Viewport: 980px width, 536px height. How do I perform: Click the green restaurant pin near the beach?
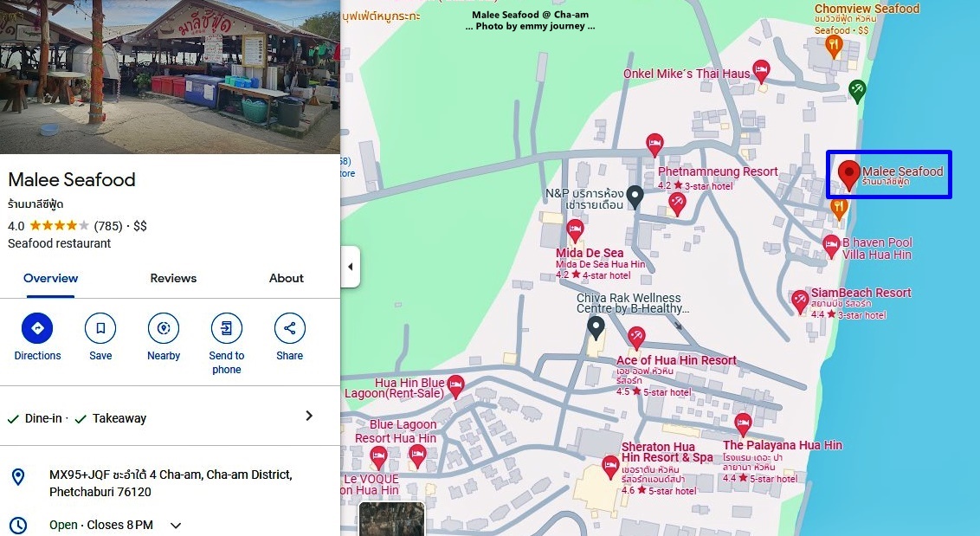point(857,91)
